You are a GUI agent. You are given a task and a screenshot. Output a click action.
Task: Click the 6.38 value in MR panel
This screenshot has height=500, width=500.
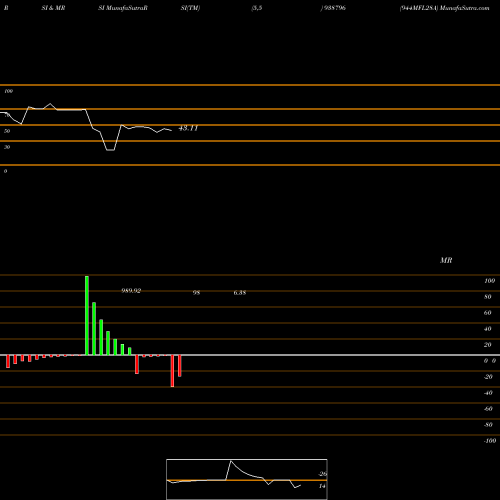point(240,293)
